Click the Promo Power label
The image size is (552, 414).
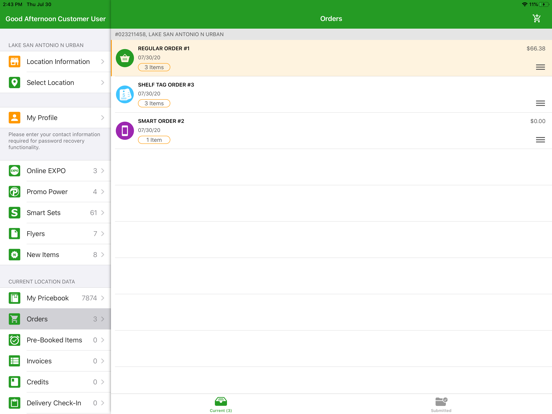click(x=47, y=192)
